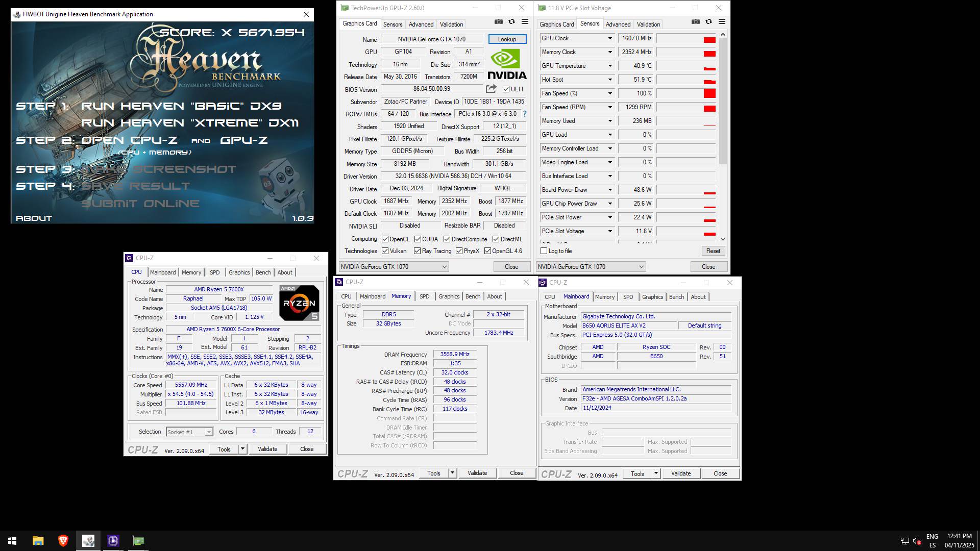Click the BIOS export share icon
Image resolution: width=980 pixels, height=551 pixels.
point(491,89)
